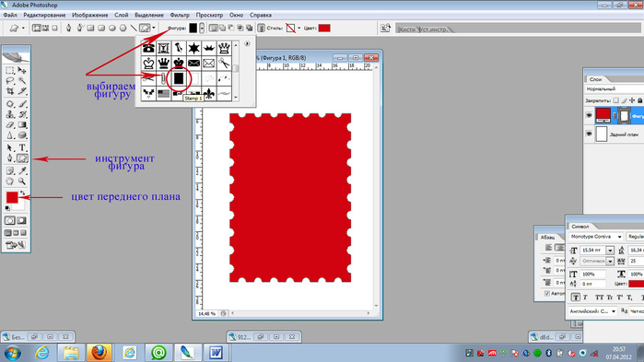The height and width of the screenshot is (362, 644).
Task: Select the Magic Wand tool
Action: [x=22, y=81]
